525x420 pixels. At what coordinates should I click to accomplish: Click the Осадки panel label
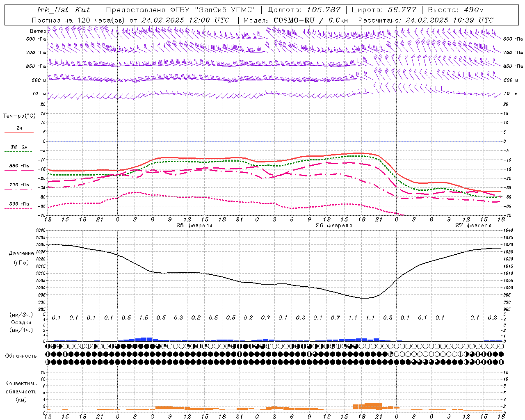[x=21, y=322]
